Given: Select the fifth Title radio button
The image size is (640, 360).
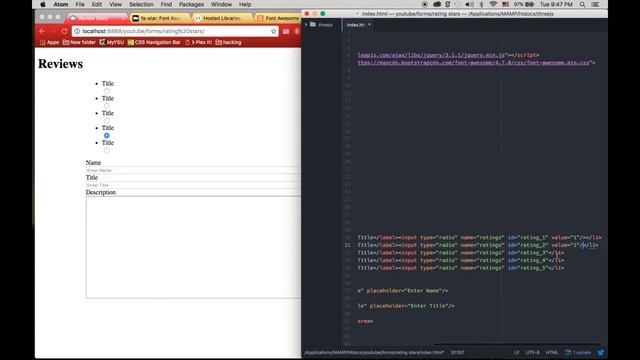Looking at the screenshot, I should (107, 150).
